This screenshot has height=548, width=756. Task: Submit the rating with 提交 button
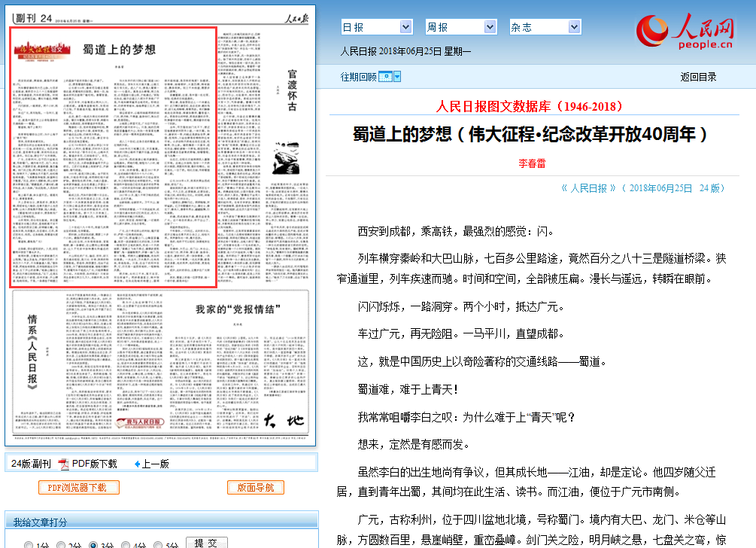[206, 543]
